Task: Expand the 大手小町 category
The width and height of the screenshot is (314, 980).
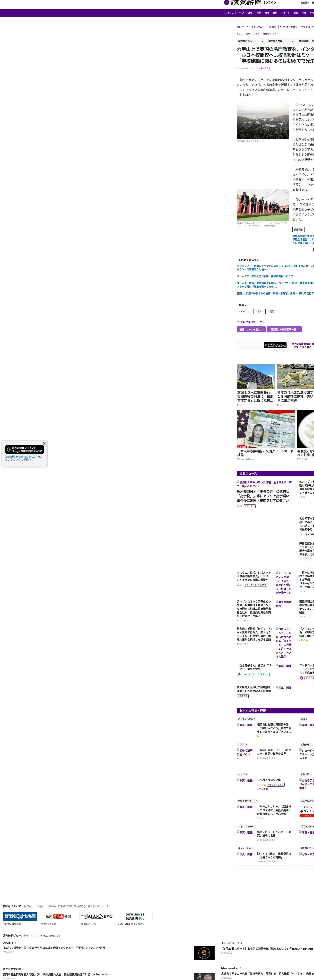Action: click(x=306, y=774)
